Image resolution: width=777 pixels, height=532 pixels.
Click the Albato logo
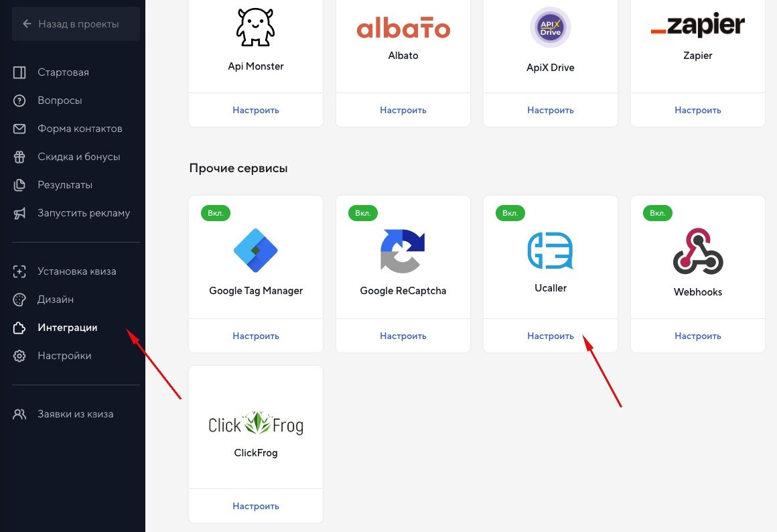tap(403, 27)
